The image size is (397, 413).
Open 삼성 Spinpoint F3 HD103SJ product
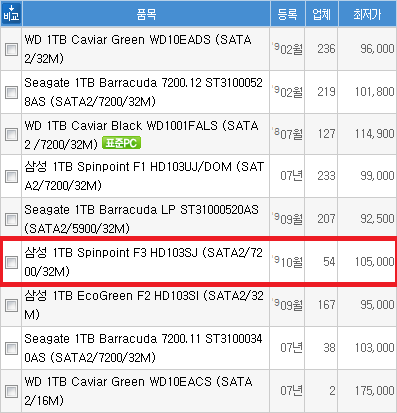click(143, 262)
